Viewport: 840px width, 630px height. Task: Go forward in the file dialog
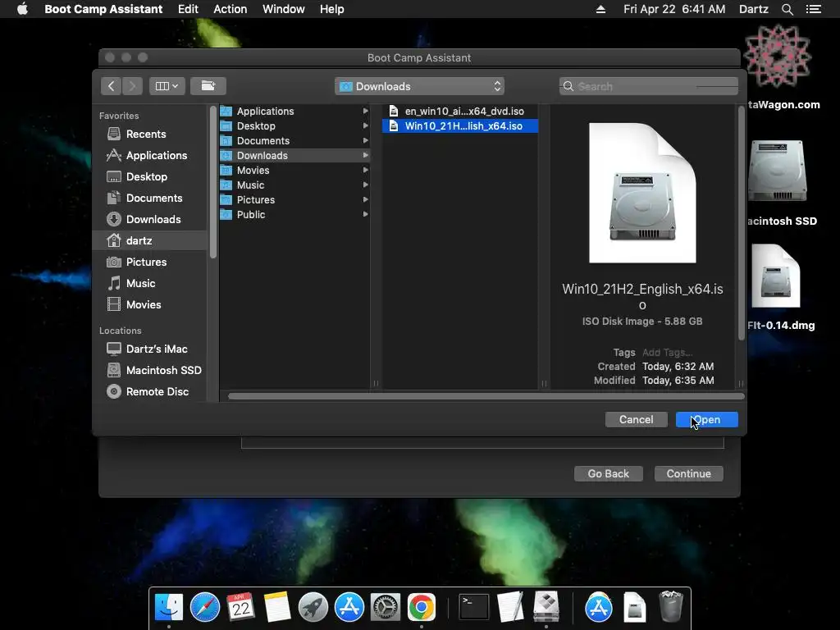pyautogui.click(x=132, y=86)
